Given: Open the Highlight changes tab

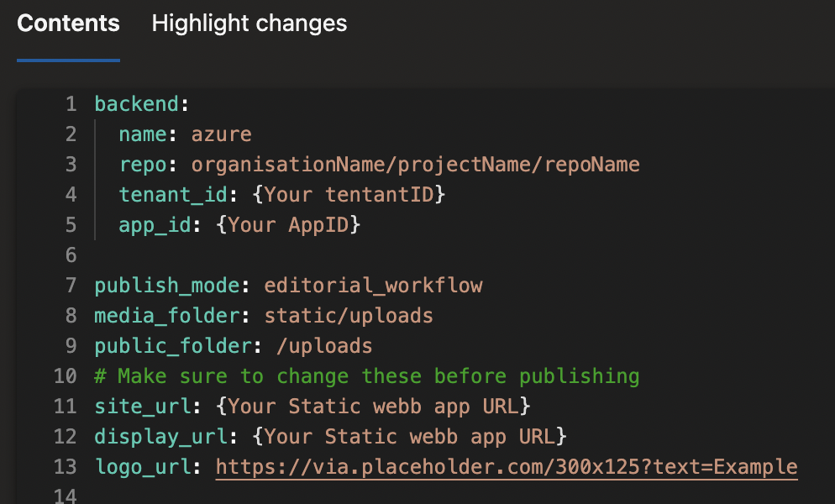Looking at the screenshot, I should [249, 24].
